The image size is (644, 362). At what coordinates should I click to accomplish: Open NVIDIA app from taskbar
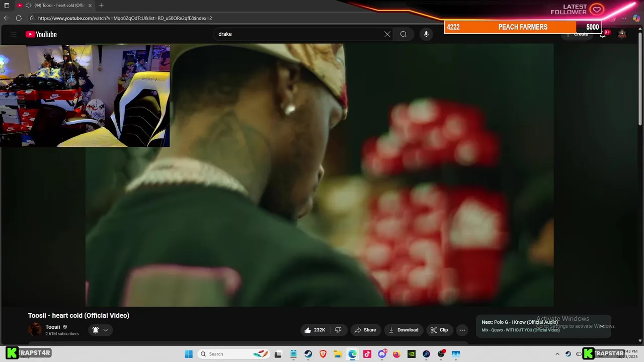[412, 354]
